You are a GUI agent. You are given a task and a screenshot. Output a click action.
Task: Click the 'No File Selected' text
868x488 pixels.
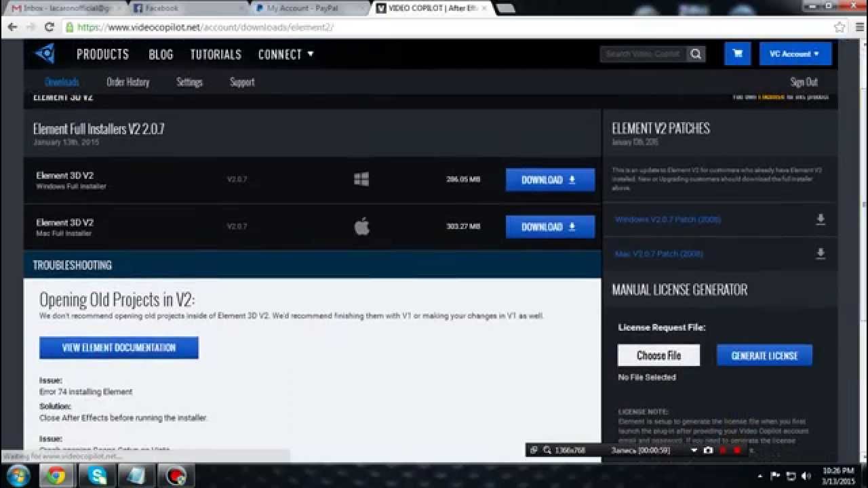(647, 378)
